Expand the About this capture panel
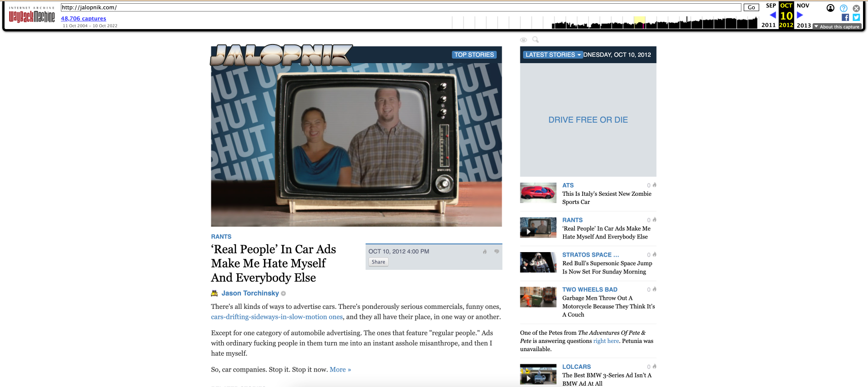 point(837,27)
